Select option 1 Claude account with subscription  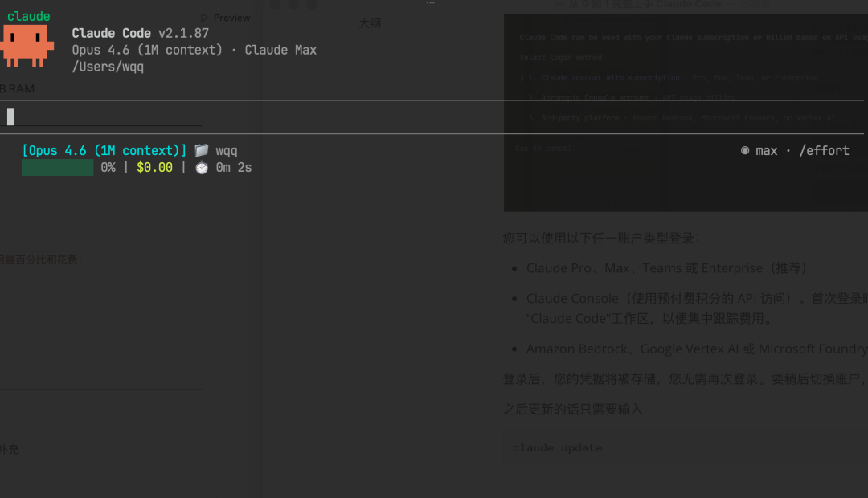(669, 78)
